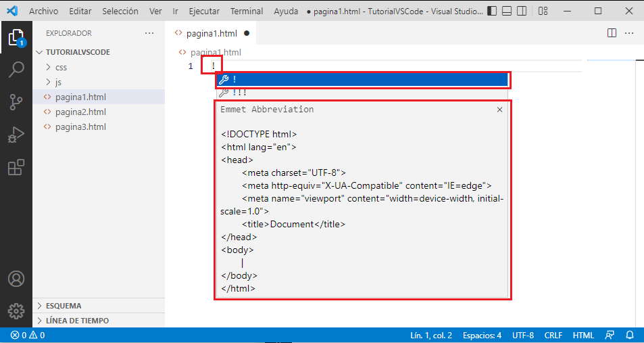Open pagina2.html in the explorer tree
This screenshot has width=644, height=343.
[99, 112]
